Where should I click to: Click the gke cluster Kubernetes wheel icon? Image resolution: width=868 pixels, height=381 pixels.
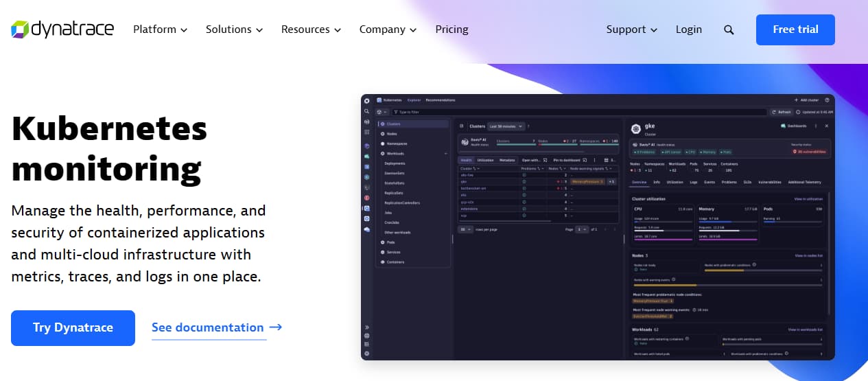coord(635,128)
